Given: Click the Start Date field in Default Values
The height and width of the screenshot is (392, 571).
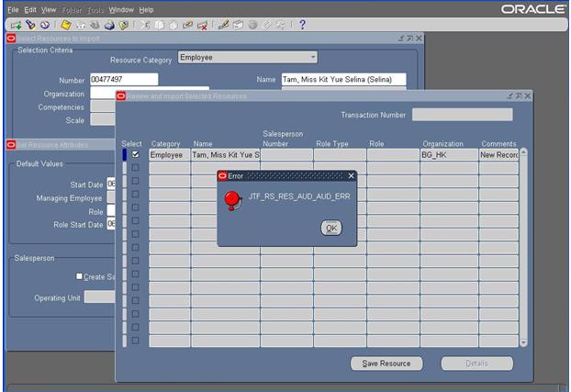Looking at the screenshot, I should (111, 184).
